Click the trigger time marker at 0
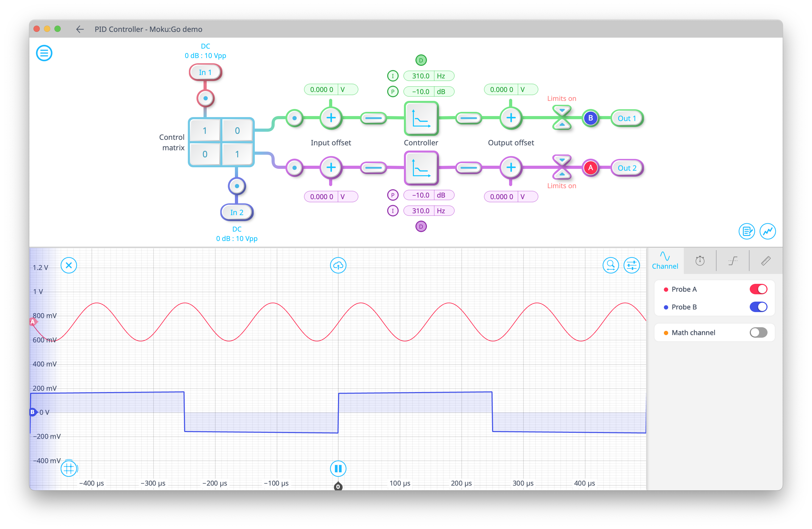This screenshot has width=812, height=529. (338, 486)
